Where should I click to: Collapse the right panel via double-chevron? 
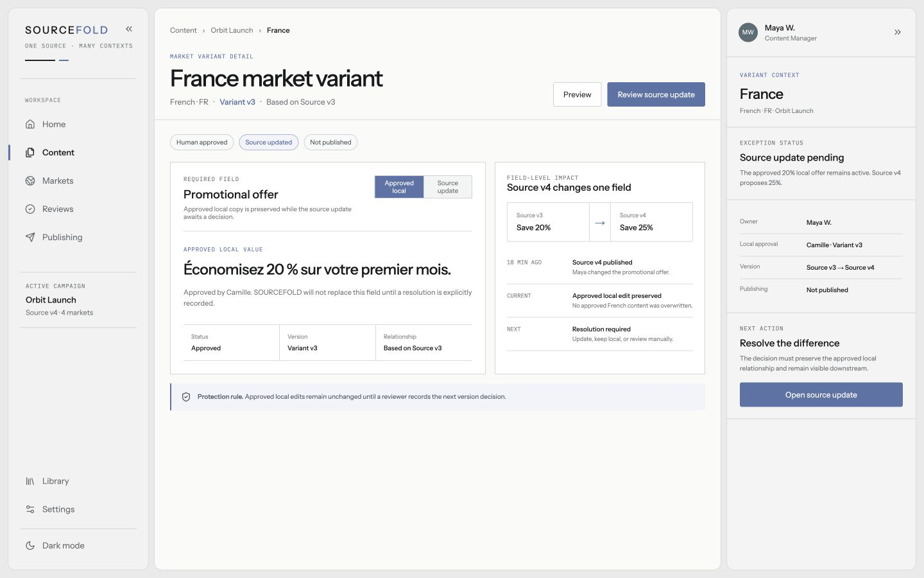[898, 32]
